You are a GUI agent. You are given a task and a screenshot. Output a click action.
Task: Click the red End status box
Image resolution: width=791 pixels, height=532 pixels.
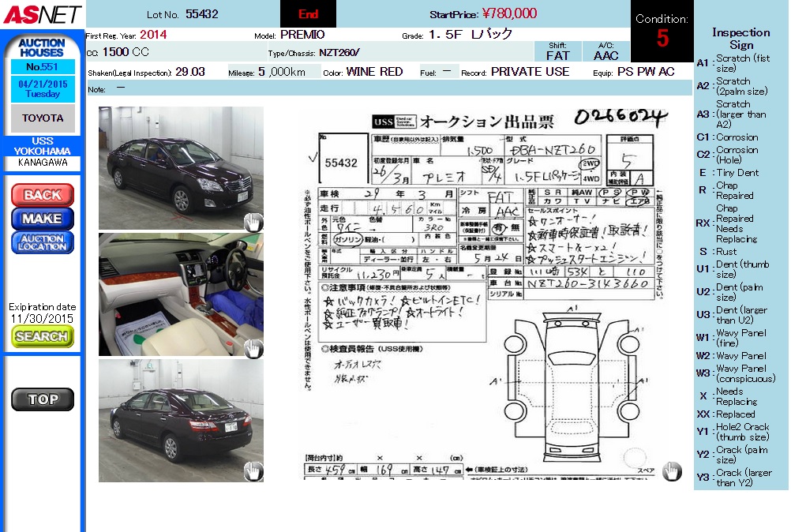tap(308, 14)
